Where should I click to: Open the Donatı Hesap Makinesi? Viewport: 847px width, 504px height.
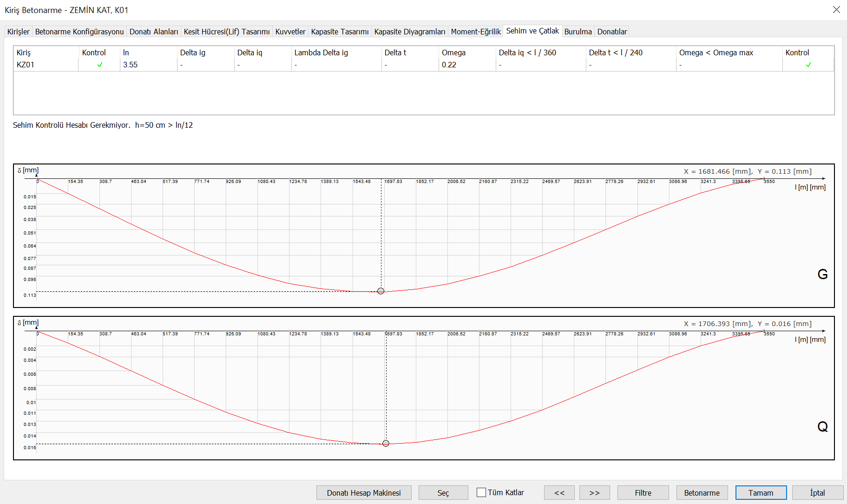point(364,493)
